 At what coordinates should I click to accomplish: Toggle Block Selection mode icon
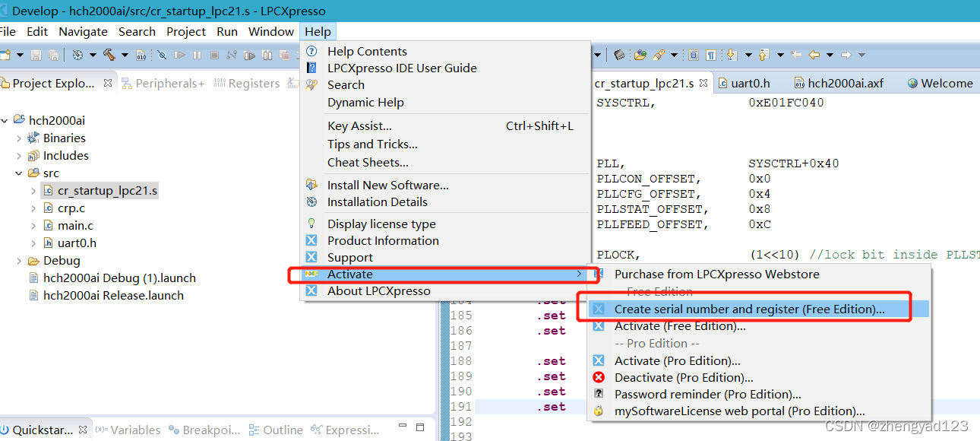694,55
